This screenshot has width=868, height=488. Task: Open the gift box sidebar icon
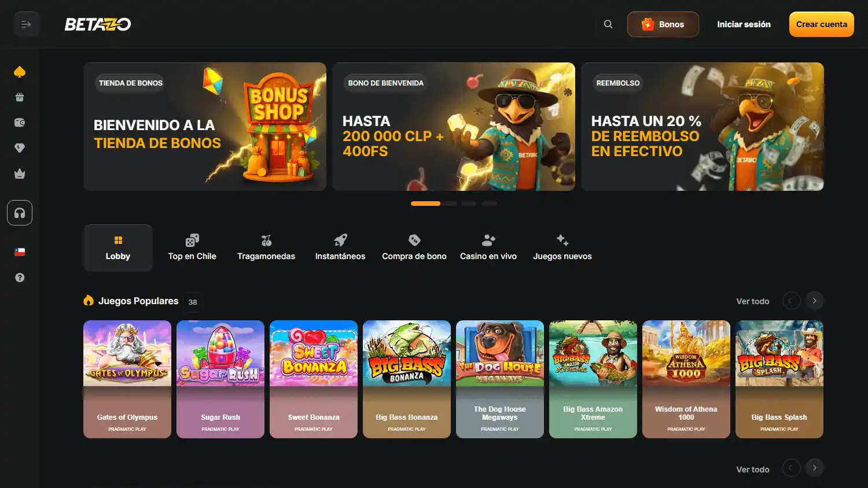click(20, 97)
